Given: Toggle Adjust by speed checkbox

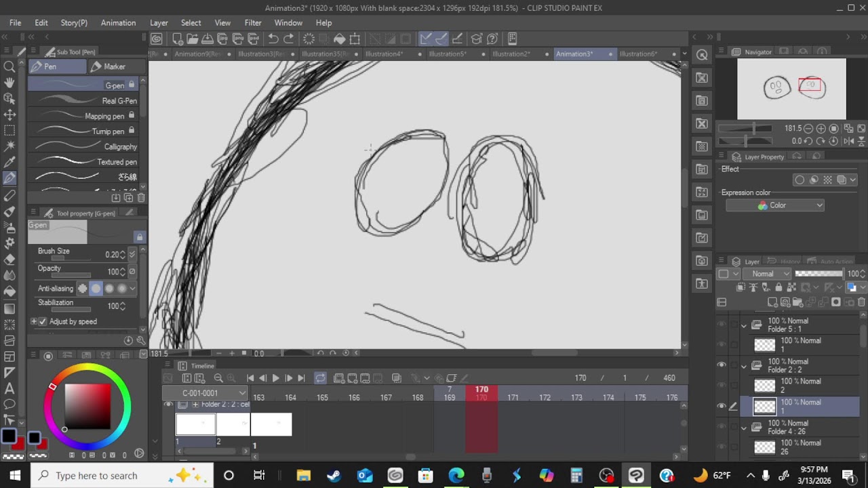Looking at the screenshot, I should (x=43, y=321).
